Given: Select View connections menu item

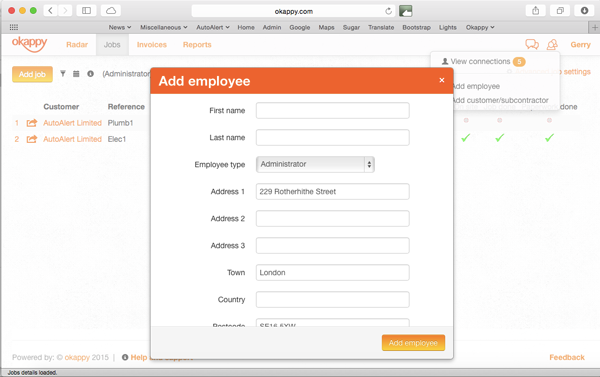Looking at the screenshot, I should click(484, 61).
